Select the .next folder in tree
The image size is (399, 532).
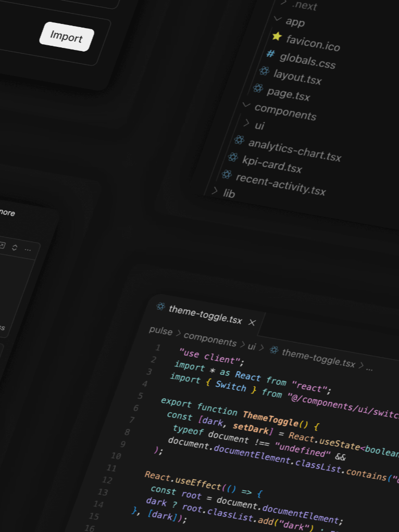coord(304,5)
